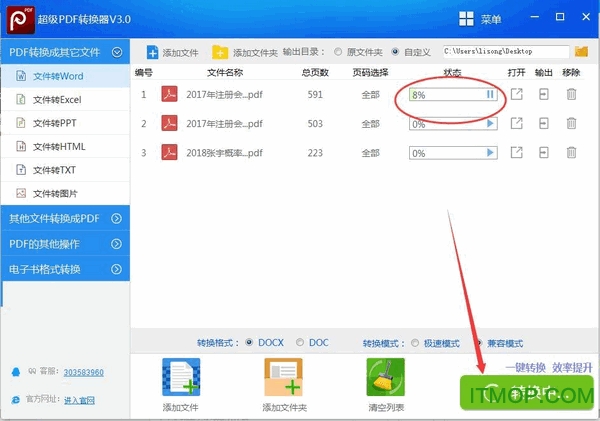Pause conversion of the file at 8%

[x=490, y=95]
